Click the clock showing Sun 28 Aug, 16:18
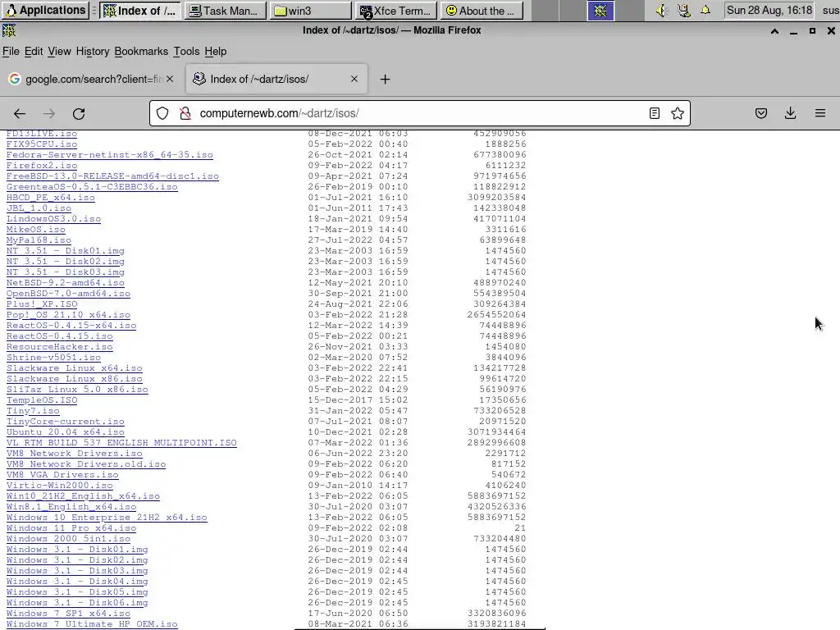The width and height of the screenshot is (840, 630). coord(769,10)
